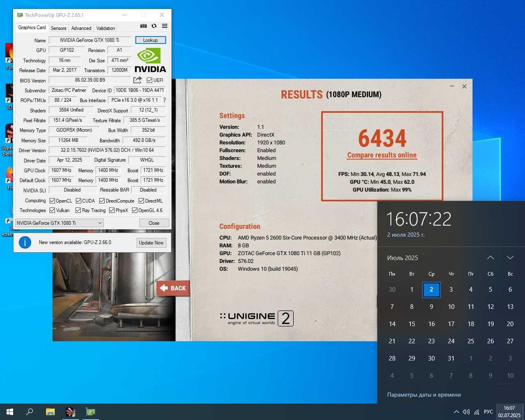Click the BIOS Version field 86.02.39.00.B9
Screen dimensions: 525x420
pyautogui.click(x=90, y=80)
